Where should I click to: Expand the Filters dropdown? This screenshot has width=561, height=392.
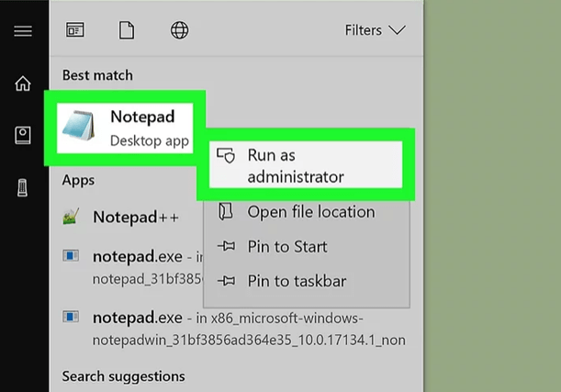click(375, 30)
